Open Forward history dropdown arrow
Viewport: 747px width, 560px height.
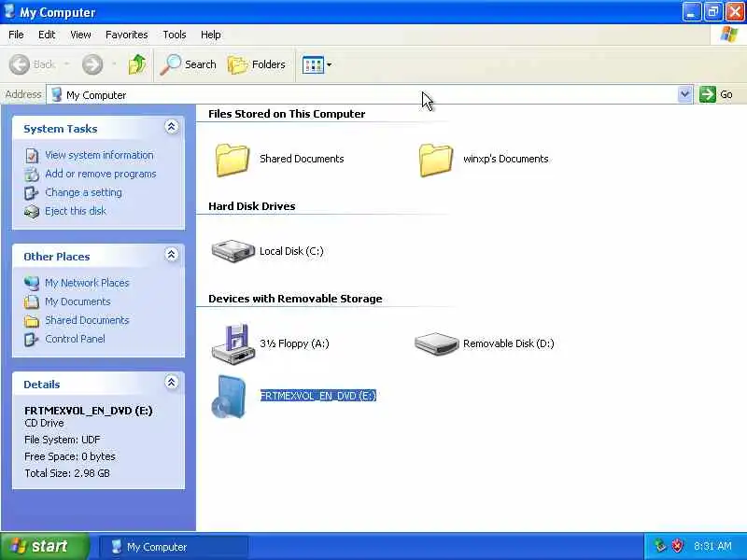coord(114,64)
